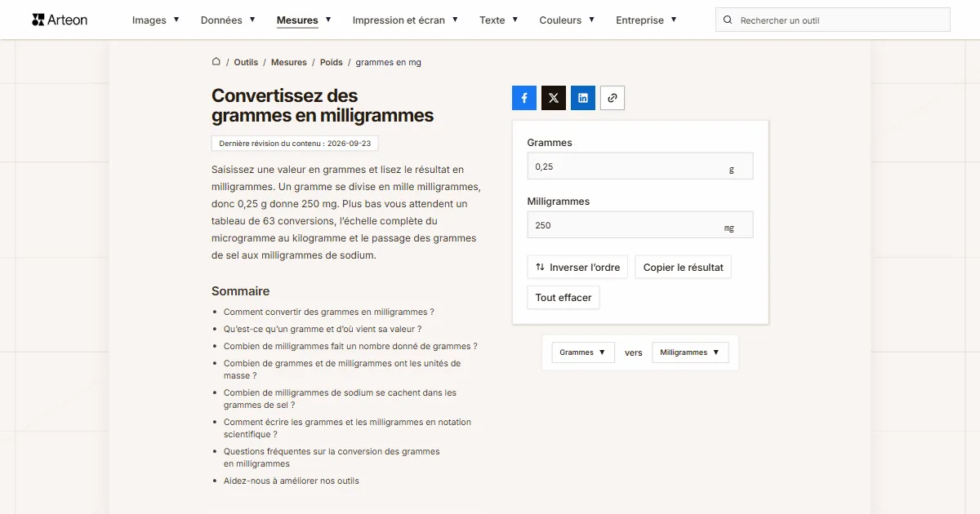Open the Couleurs menu

[567, 20]
